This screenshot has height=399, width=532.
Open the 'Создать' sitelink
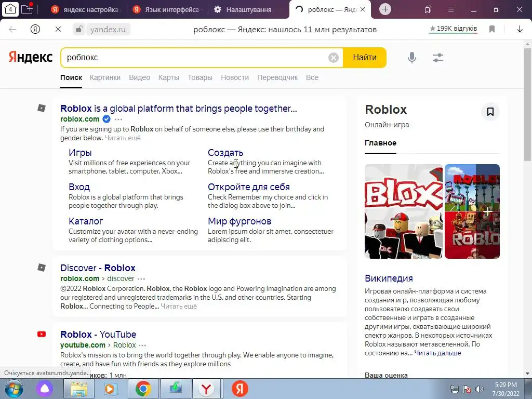(225, 153)
